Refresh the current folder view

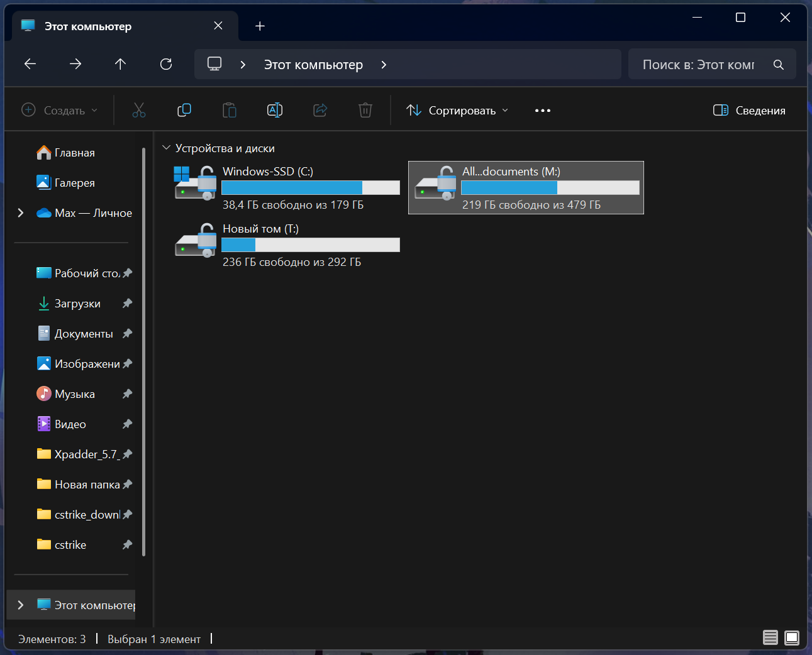[166, 64]
